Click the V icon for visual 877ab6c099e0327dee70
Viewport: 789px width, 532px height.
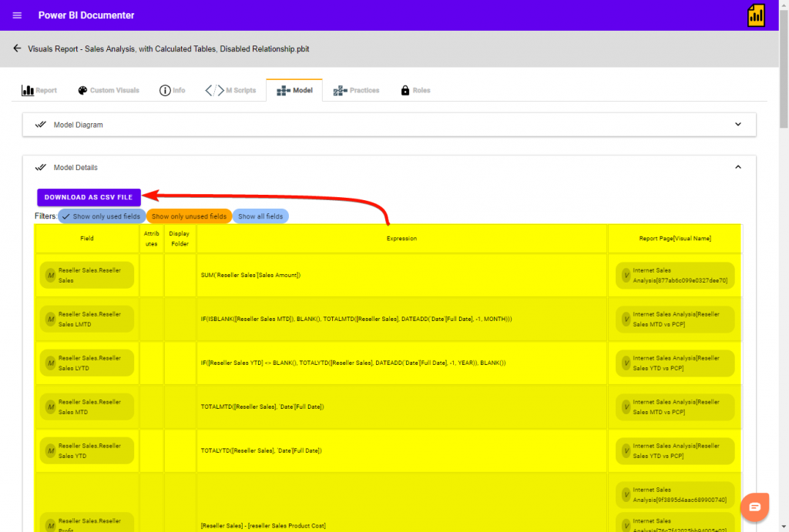click(626, 275)
